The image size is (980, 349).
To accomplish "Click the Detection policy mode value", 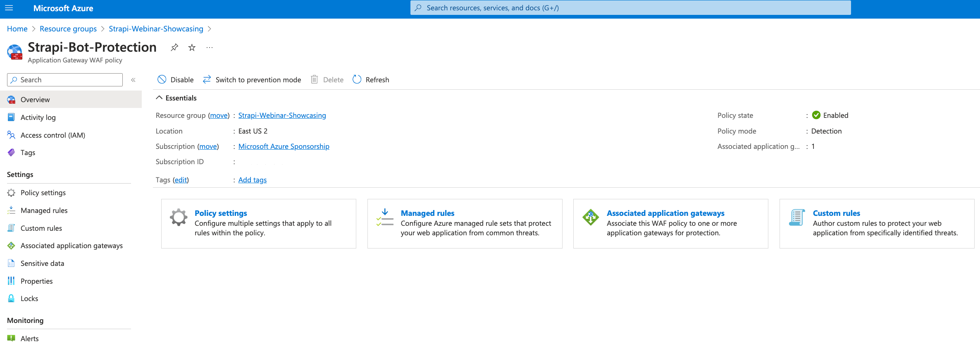I will click(826, 131).
